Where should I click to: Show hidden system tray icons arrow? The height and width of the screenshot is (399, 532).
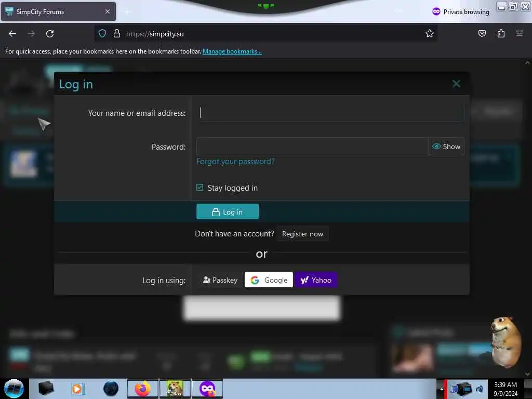(x=442, y=389)
